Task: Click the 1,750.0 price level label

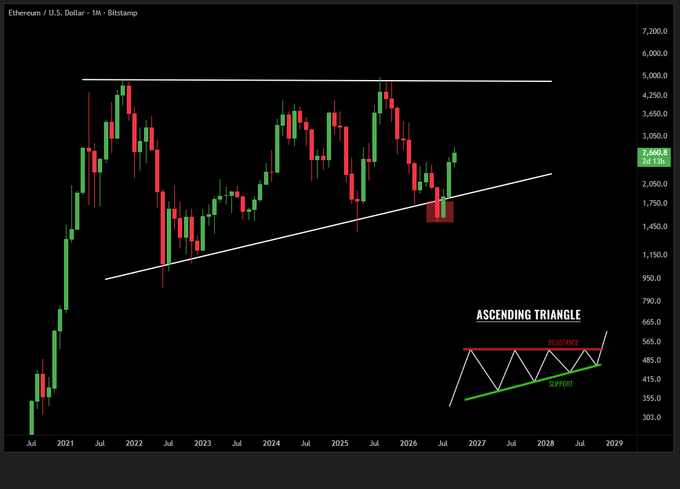Action: pos(654,203)
